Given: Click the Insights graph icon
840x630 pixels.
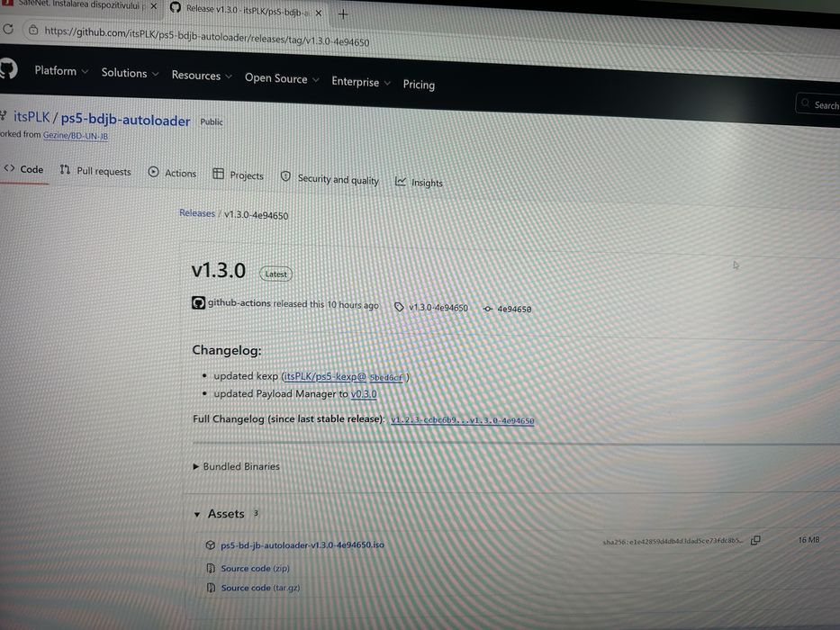Looking at the screenshot, I should [400, 182].
